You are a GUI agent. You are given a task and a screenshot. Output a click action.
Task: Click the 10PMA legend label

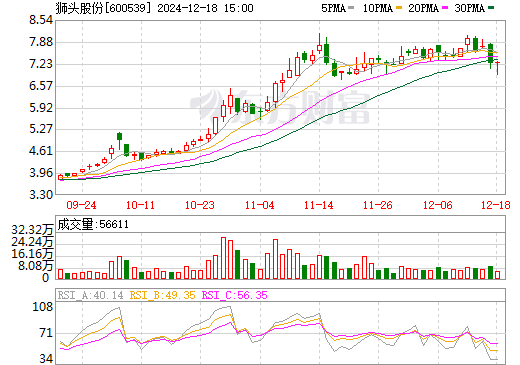378,8
